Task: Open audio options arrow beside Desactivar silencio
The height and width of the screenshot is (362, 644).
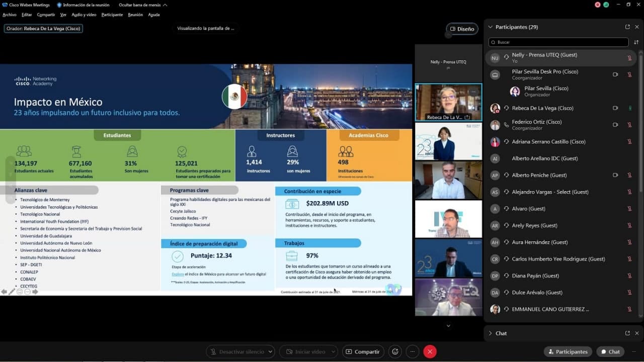Action: pos(271,352)
